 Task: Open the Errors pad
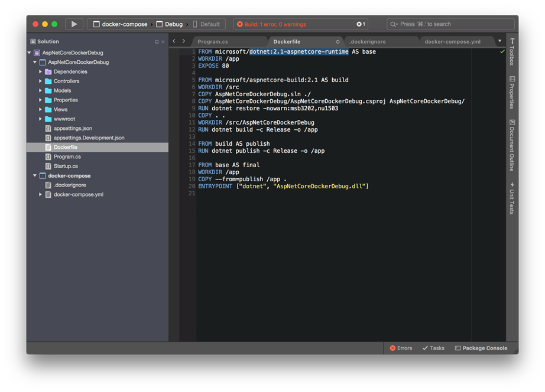(x=401, y=348)
